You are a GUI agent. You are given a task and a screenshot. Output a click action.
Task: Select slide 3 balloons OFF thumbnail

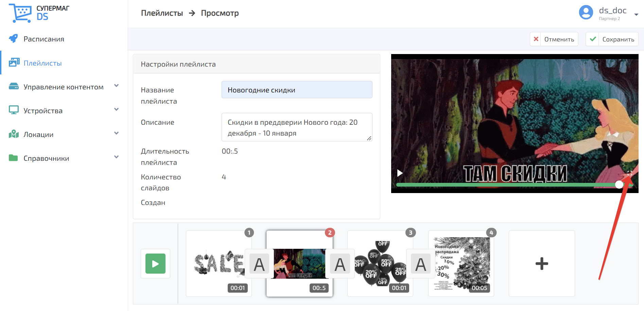coord(380,263)
